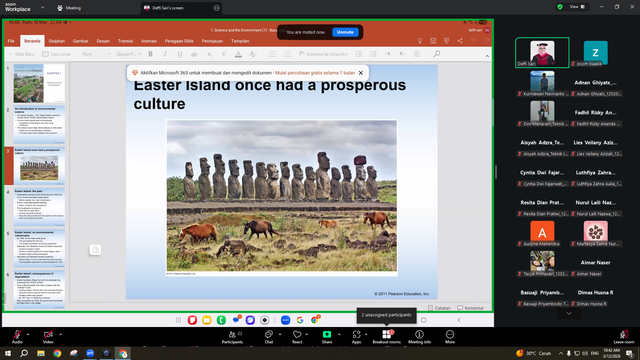Click the Meeting tab in Zoom Workplace
640x360 pixels.
pos(69,8)
